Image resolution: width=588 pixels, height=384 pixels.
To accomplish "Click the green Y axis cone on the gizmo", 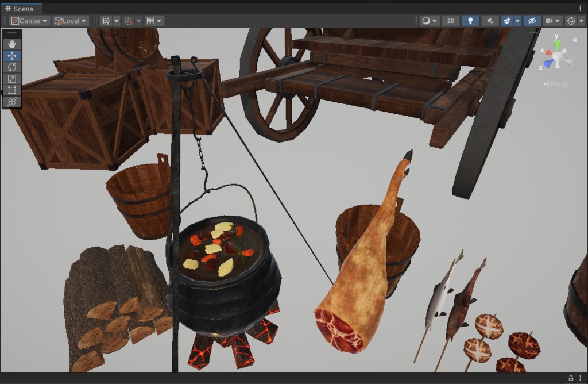I will (x=557, y=45).
